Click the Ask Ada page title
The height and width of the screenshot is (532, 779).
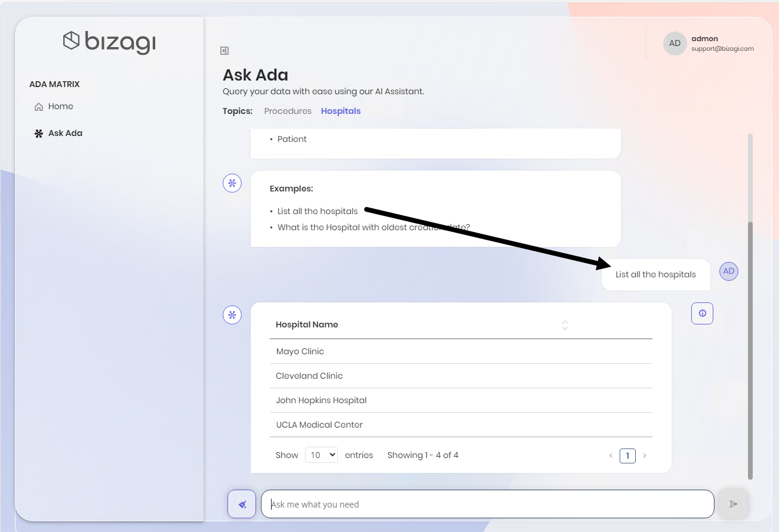[x=255, y=75]
